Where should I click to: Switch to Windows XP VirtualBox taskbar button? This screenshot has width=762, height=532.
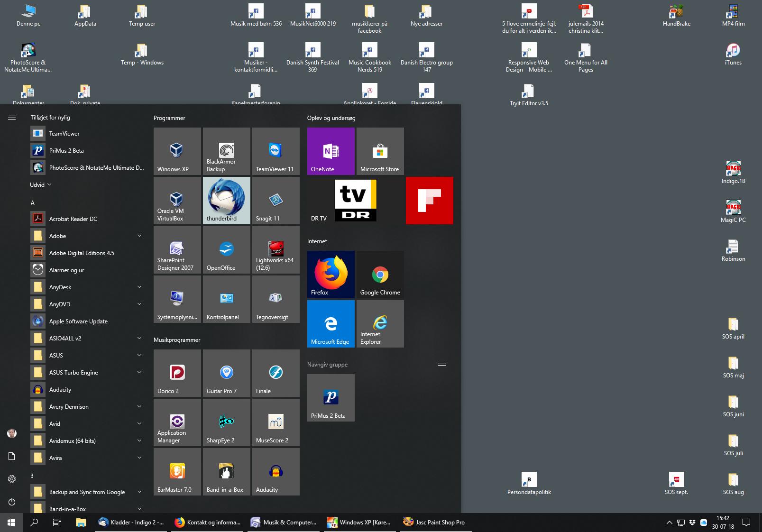(x=361, y=523)
